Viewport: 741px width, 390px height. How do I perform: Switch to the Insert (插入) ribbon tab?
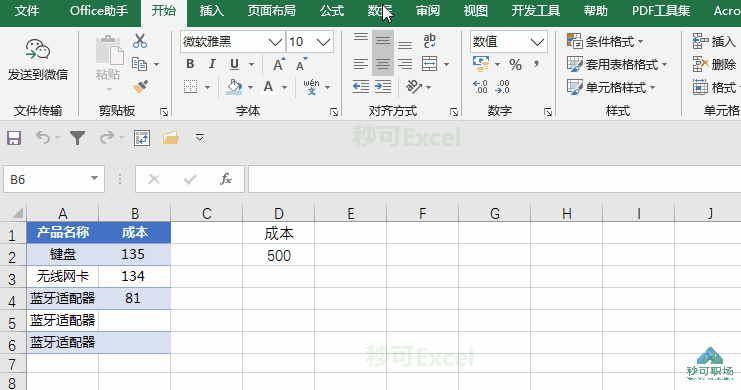(x=211, y=11)
